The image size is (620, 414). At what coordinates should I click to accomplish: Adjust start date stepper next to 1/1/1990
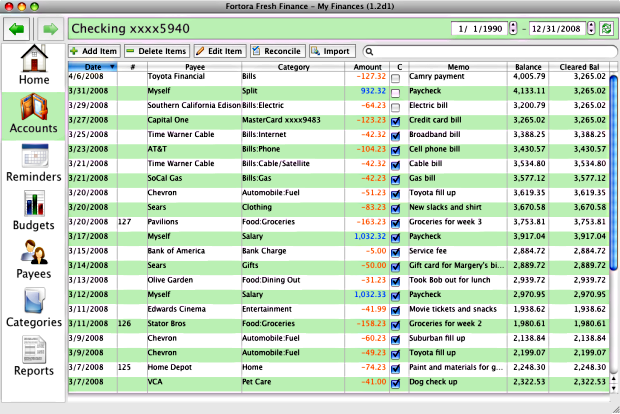coord(513,28)
